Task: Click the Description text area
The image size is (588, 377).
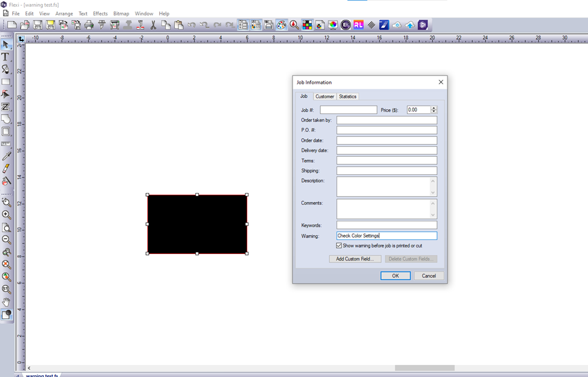Action: [387, 186]
